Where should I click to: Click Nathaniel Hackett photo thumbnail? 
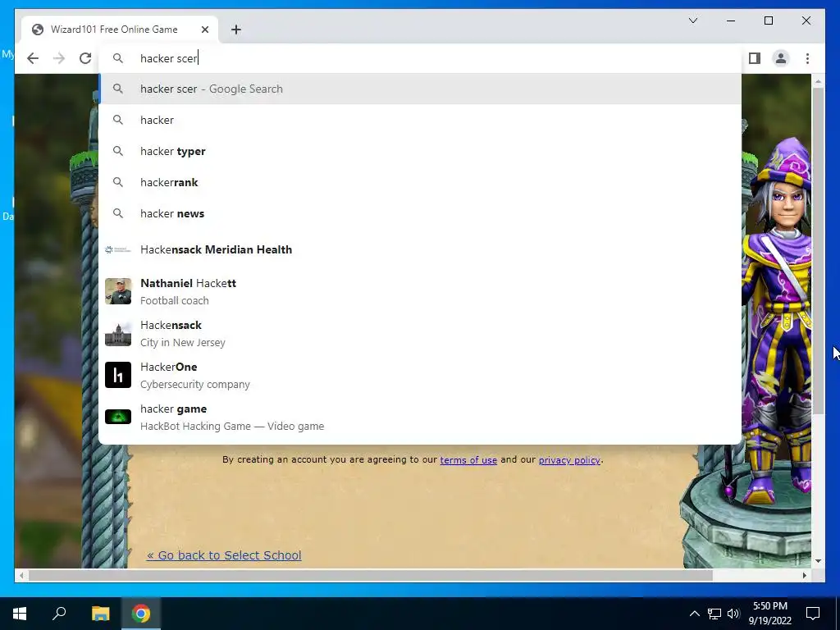coord(118,291)
